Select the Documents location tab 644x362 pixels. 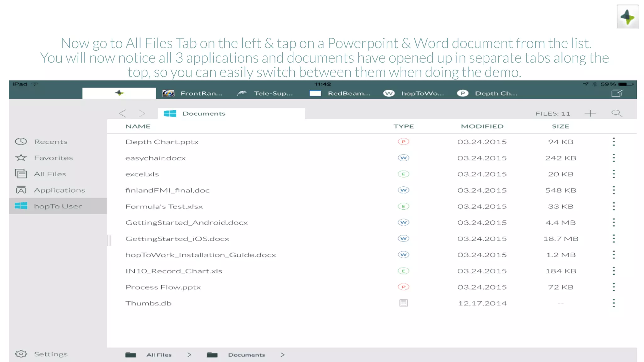[x=231, y=113]
